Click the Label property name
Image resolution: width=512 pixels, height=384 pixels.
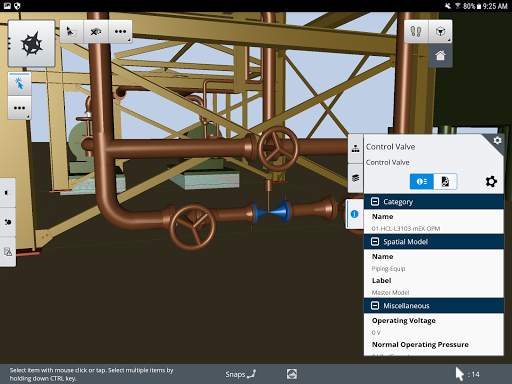tap(381, 281)
